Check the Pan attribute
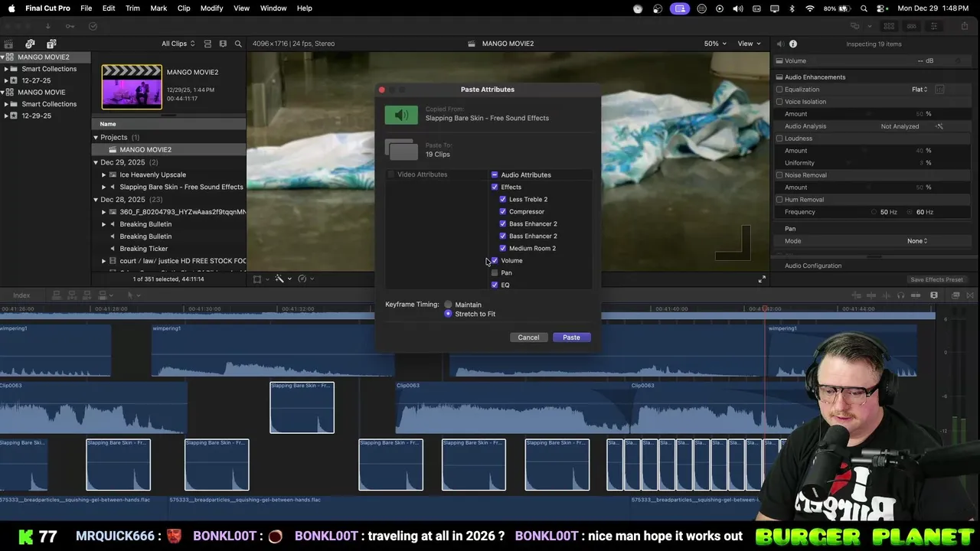 point(495,273)
